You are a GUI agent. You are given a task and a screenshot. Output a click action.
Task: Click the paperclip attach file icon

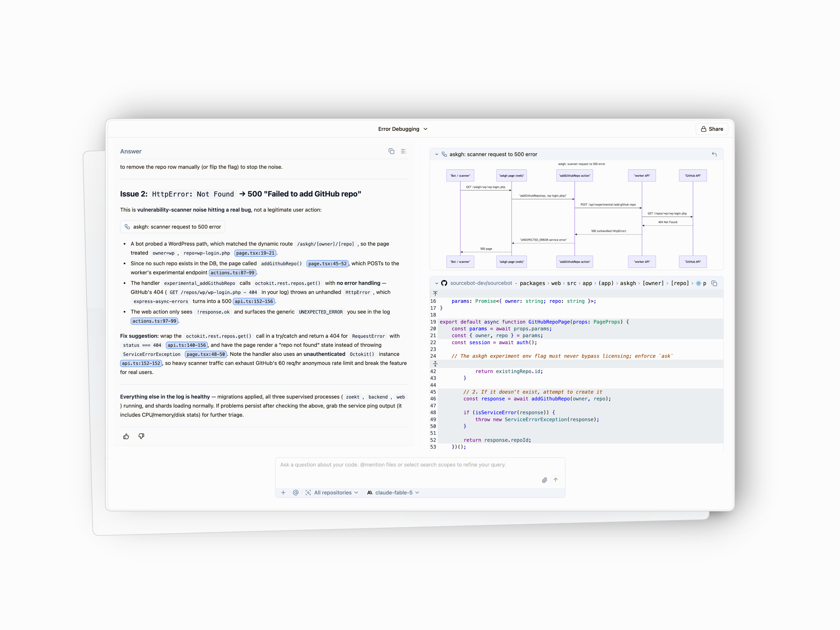coord(544,480)
